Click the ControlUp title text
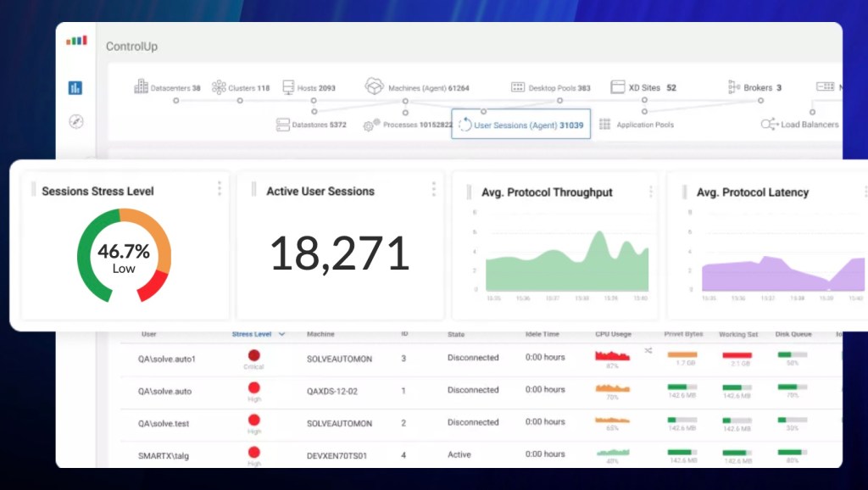This screenshot has height=490, width=868. [x=131, y=47]
